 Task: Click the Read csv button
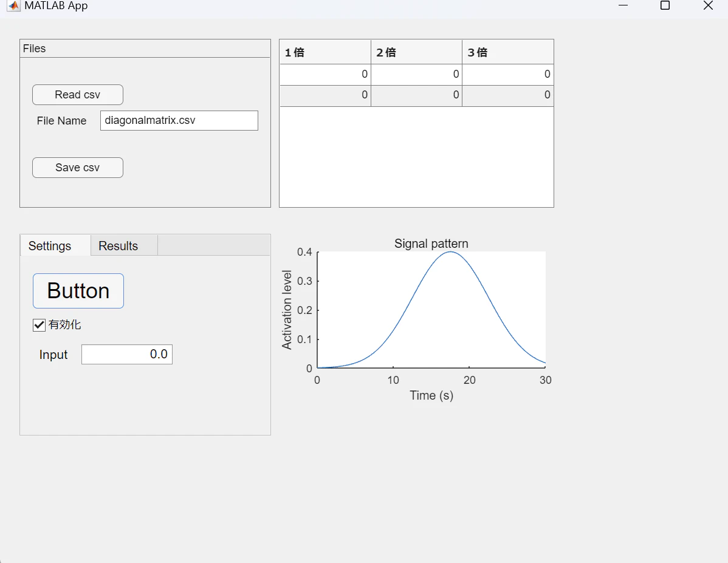pyautogui.click(x=78, y=95)
